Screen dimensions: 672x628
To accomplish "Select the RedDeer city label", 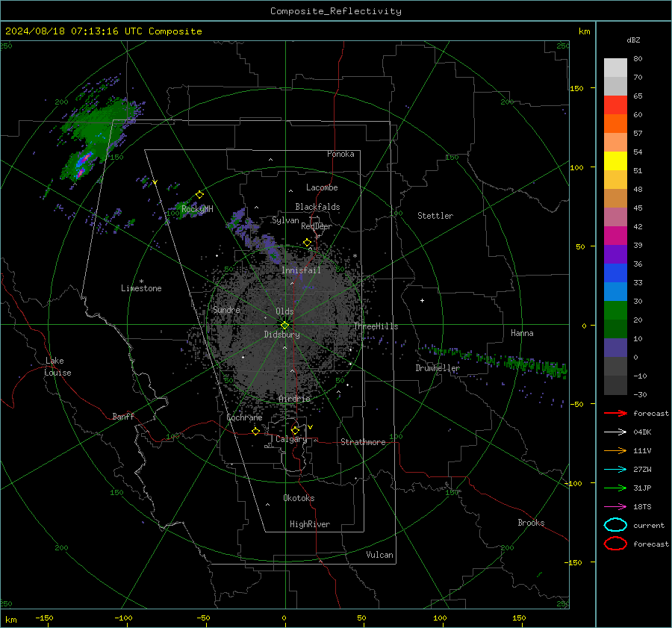I will (317, 226).
